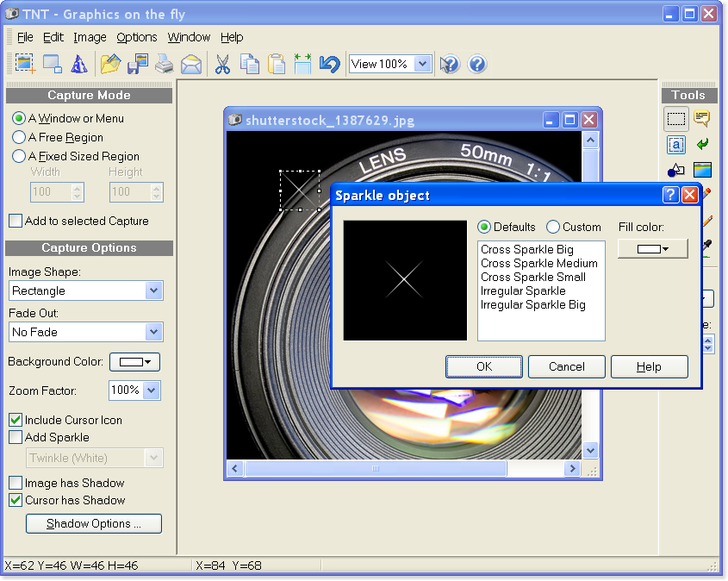The image size is (728, 581).
Task: Click the round blue help icon
Action: click(477, 64)
